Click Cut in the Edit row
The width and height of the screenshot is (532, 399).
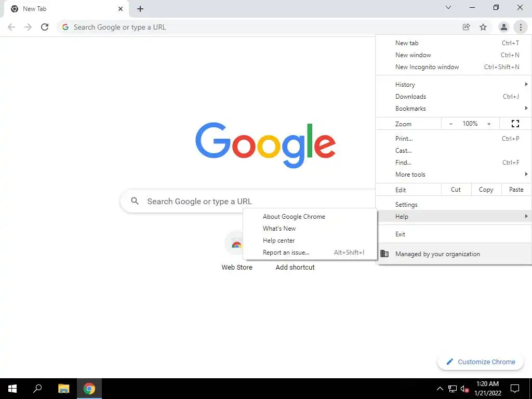point(456,190)
